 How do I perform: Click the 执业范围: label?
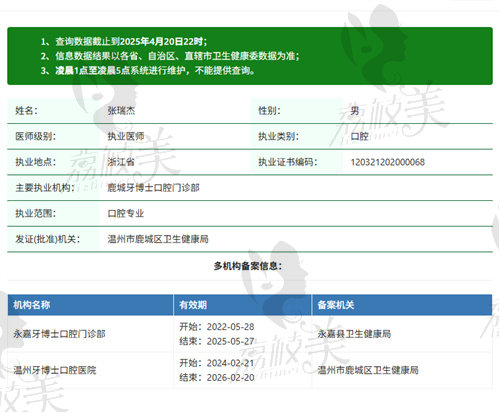pos(36,213)
